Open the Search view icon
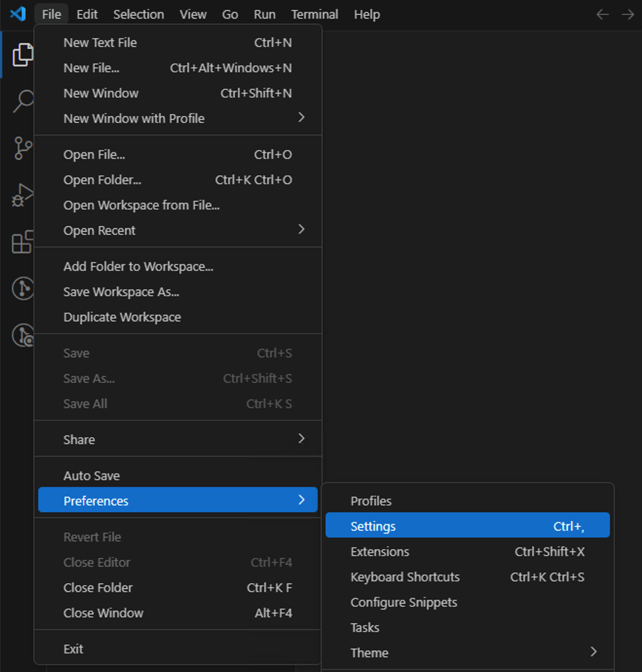Image resolution: width=642 pixels, height=672 pixels. 23,101
